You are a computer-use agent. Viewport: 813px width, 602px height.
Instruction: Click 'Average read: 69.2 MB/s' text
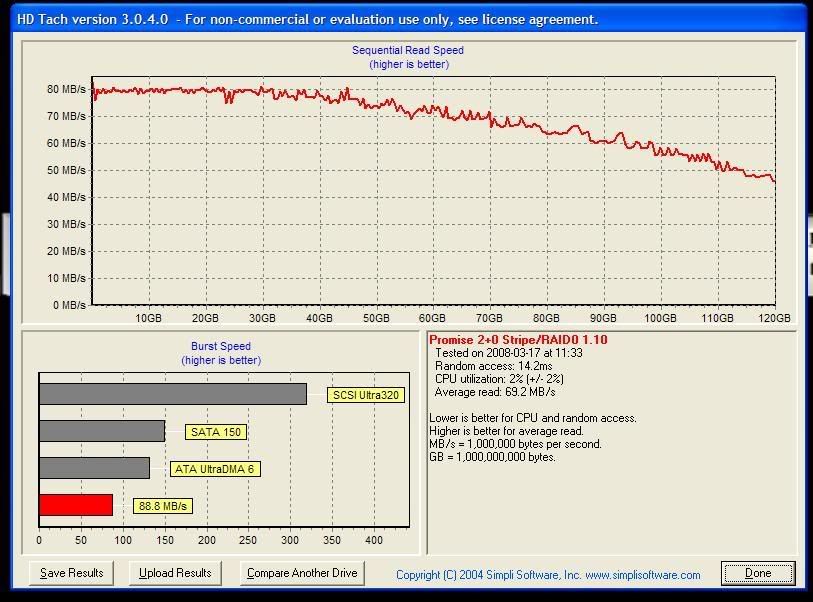(495, 392)
